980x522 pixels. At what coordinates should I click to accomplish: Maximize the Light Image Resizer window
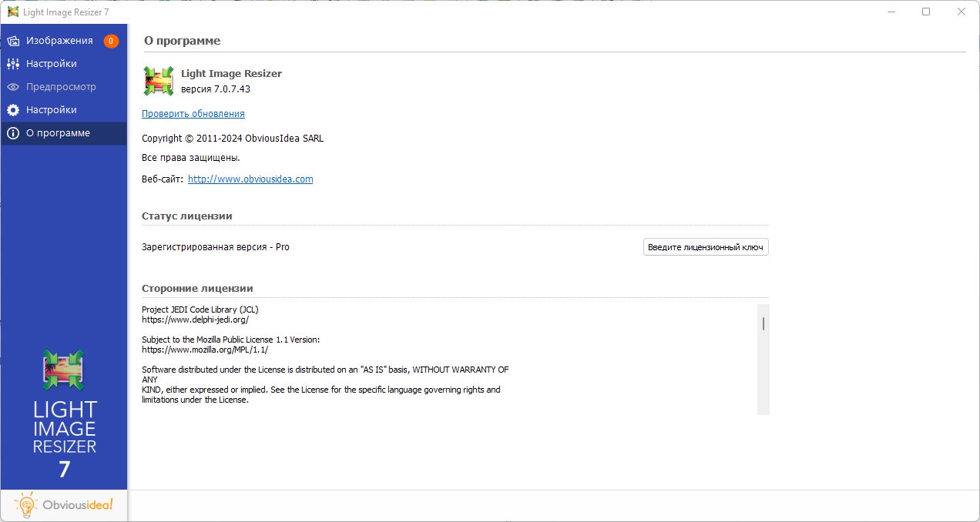coord(926,12)
